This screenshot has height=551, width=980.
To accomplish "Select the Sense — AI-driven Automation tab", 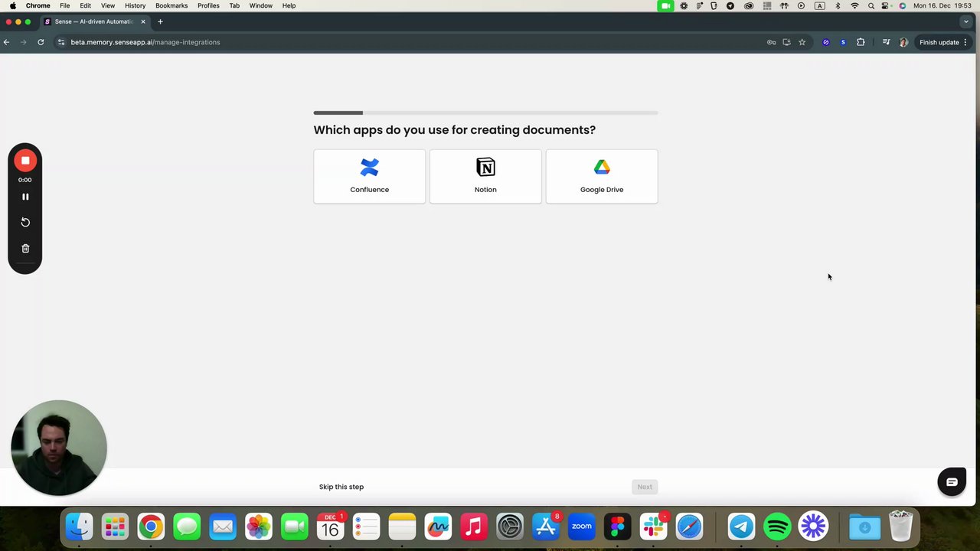I will [94, 21].
